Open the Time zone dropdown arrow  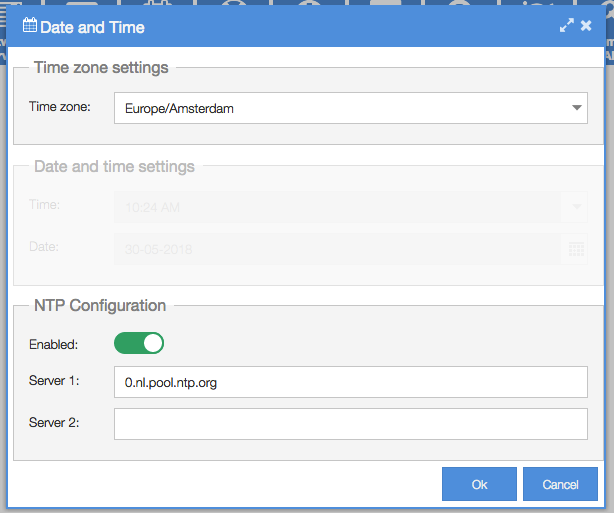coord(576,108)
